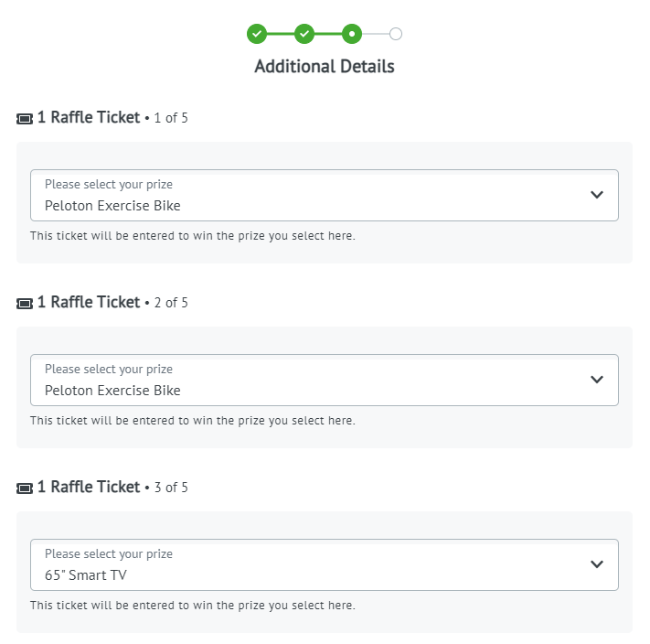Click helper text under third prize dropdown

click(x=193, y=606)
